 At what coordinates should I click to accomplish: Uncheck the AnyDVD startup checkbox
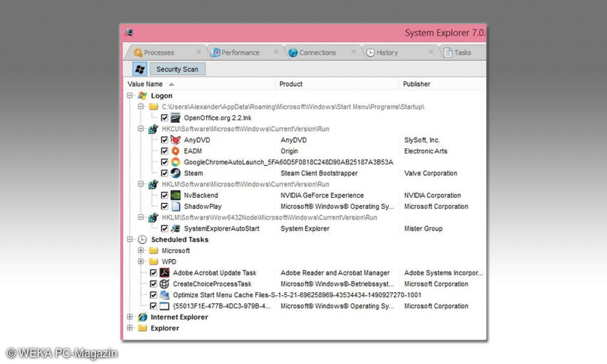click(x=164, y=140)
